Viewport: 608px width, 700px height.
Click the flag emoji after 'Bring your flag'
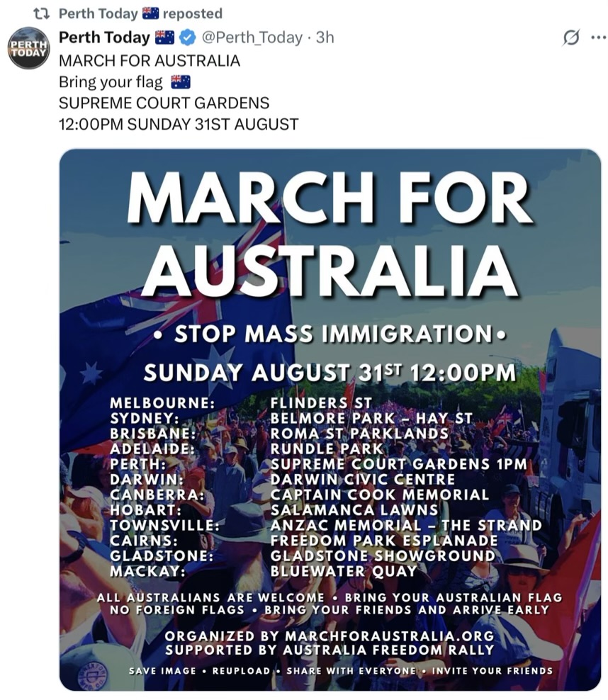[x=181, y=82]
